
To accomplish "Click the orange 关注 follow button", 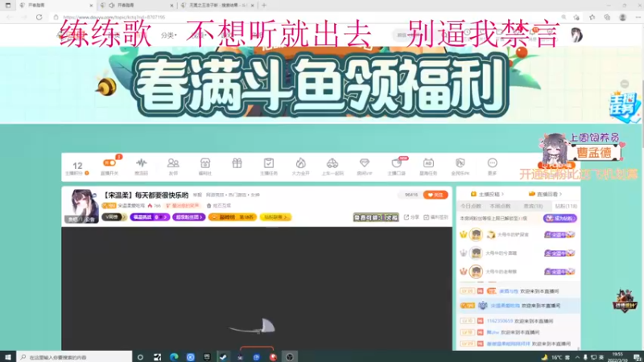I will click(x=436, y=195).
